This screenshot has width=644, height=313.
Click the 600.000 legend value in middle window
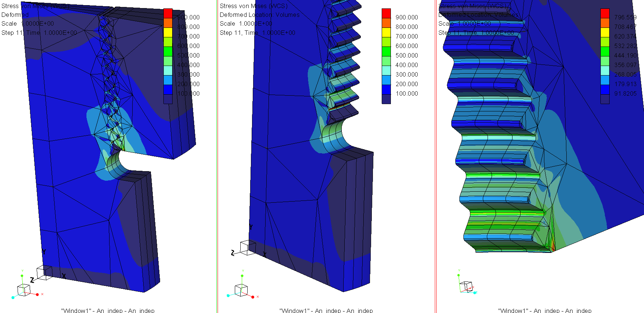point(407,46)
